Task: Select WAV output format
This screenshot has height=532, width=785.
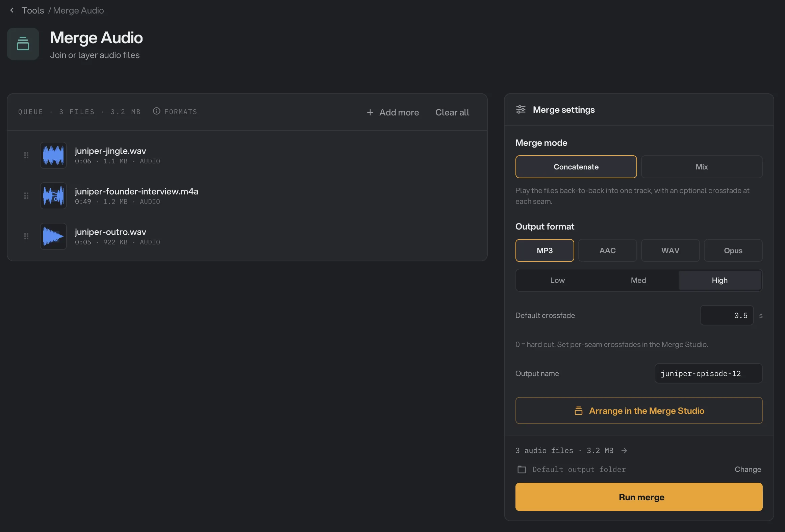Action: (x=670, y=250)
